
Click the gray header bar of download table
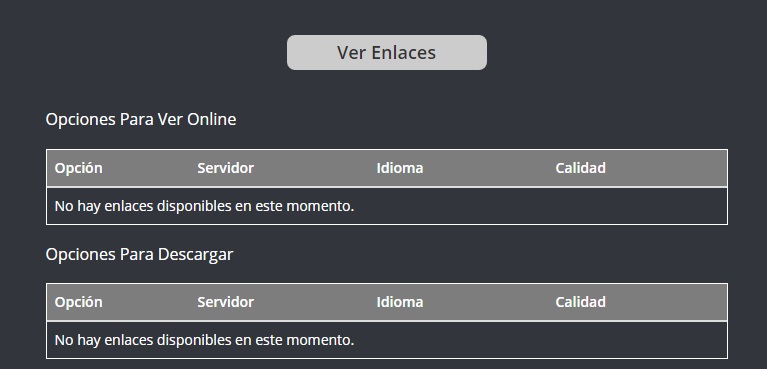pos(387,302)
